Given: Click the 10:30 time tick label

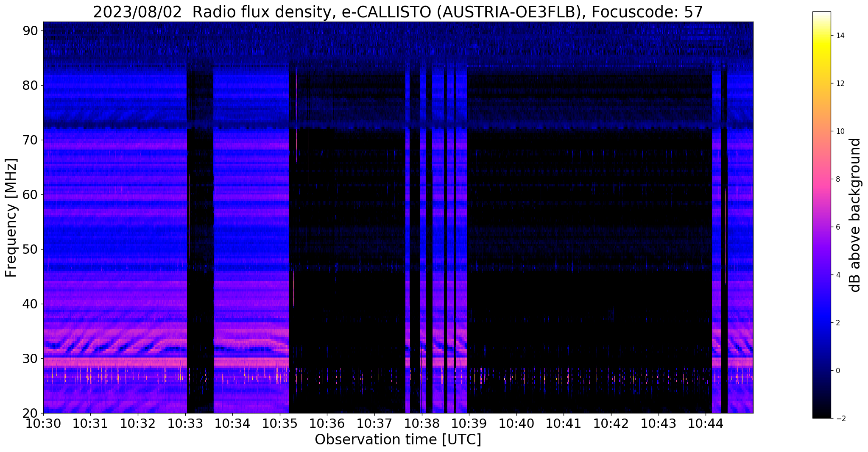Looking at the screenshot, I should pos(43,423).
